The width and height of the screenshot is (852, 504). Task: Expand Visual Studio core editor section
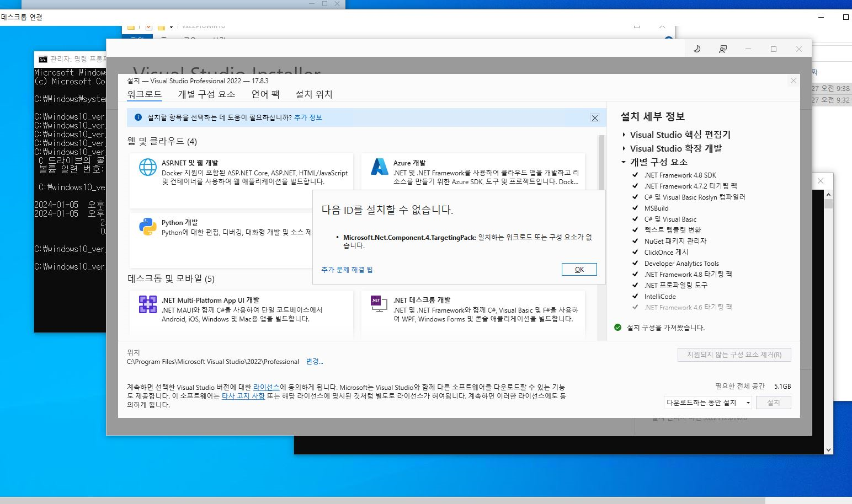coord(624,135)
